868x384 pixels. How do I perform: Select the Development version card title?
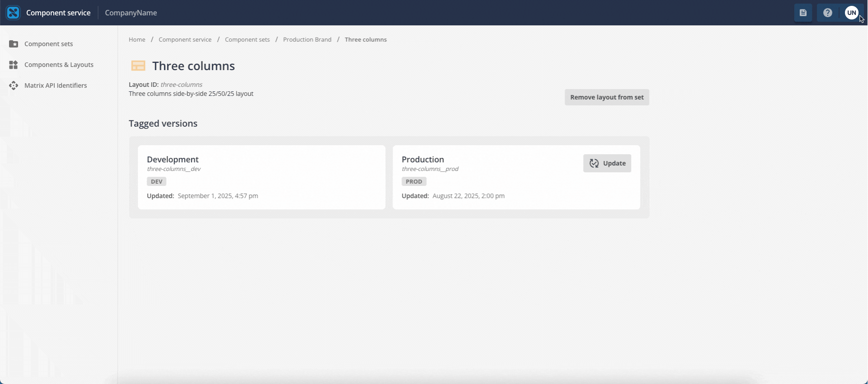coord(173,159)
